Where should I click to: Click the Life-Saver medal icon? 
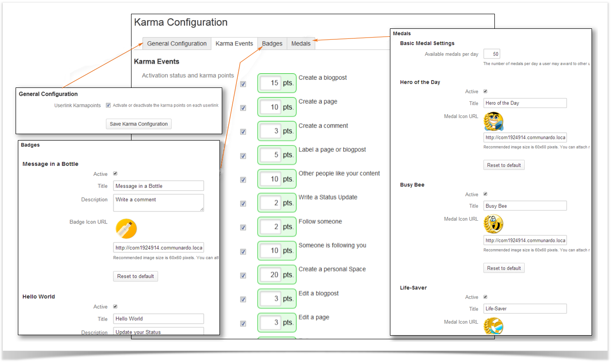(493, 326)
